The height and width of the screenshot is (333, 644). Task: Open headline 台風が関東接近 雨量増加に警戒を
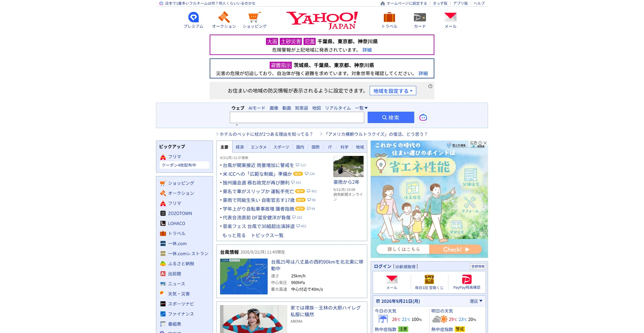pyautogui.click(x=258, y=165)
